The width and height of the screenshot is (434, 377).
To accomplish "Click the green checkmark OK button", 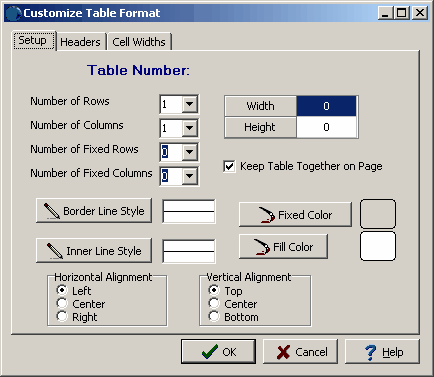I will pyautogui.click(x=219, y=352).
